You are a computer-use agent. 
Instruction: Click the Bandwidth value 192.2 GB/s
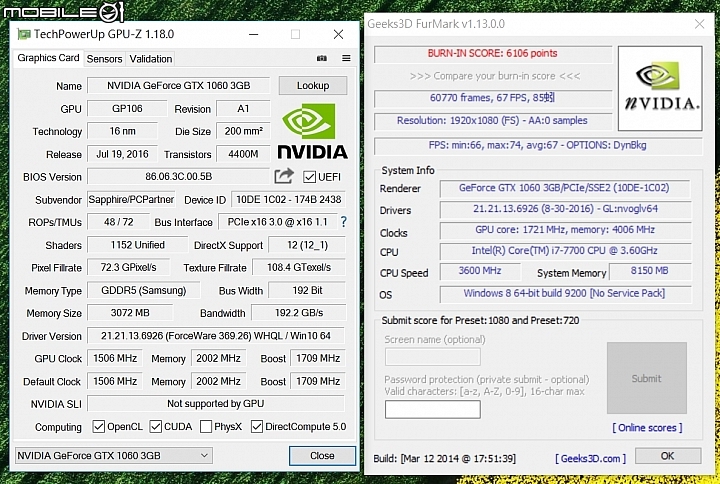coord(299,313)
